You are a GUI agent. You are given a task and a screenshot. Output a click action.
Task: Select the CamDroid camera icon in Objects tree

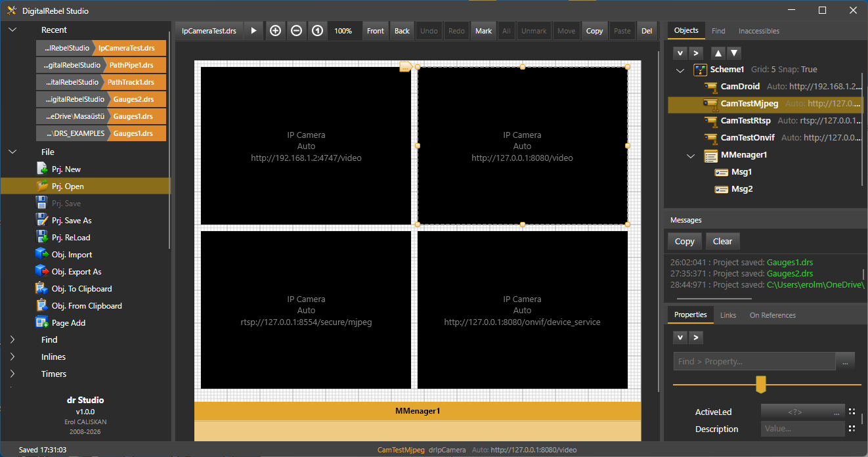(710, 87)
